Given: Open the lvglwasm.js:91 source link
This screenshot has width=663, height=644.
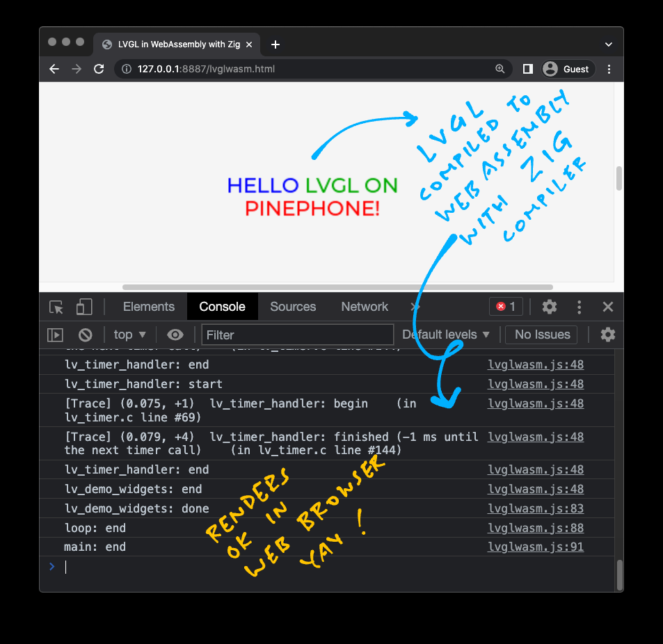Looking at the screenshot, I should [535, 547].
